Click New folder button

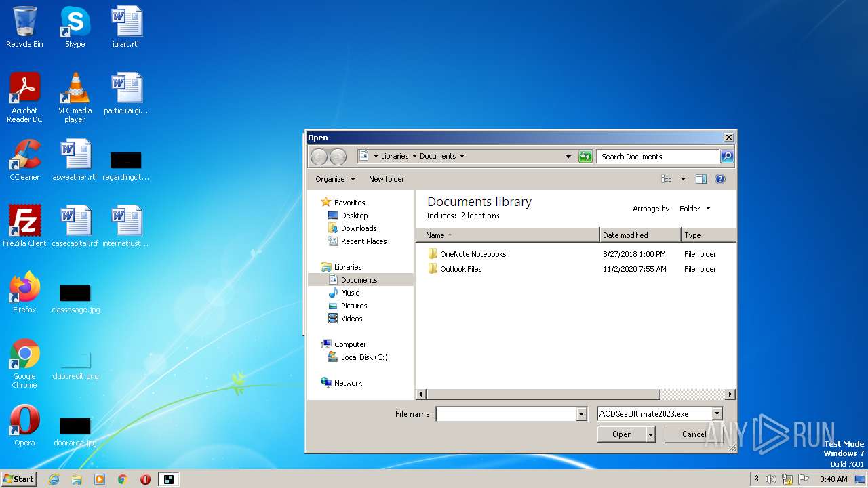387,179
